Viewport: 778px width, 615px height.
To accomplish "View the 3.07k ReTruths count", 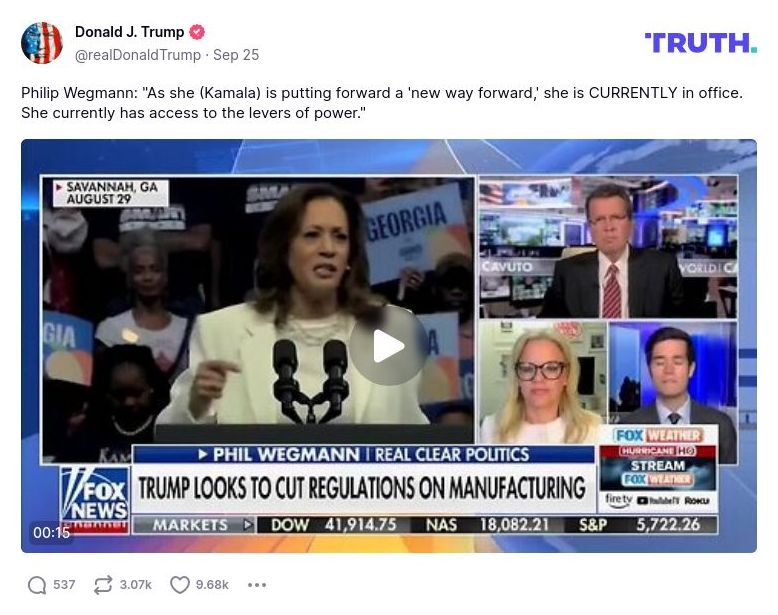I will point(135,585).
